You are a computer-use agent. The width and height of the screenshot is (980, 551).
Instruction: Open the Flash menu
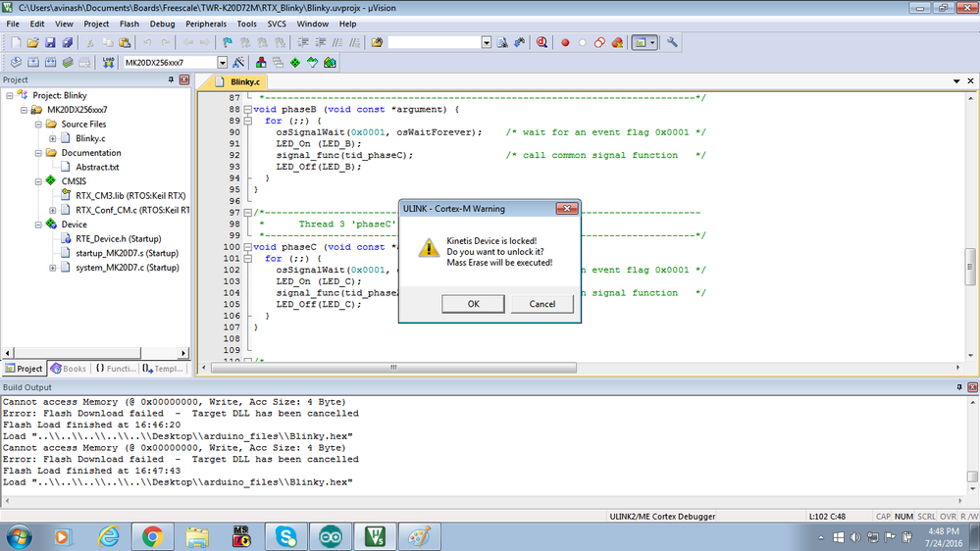click(x=129, y=24)
